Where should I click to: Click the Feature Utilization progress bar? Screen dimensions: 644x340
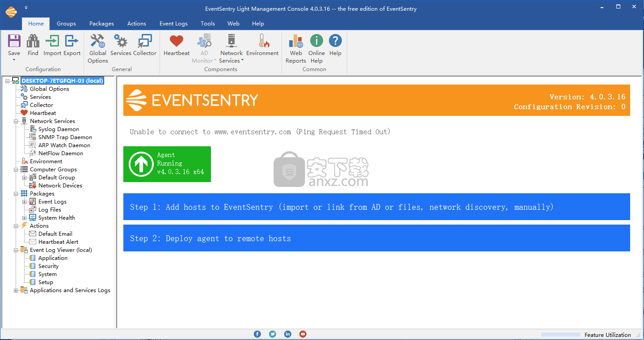(x=561, y=335)
